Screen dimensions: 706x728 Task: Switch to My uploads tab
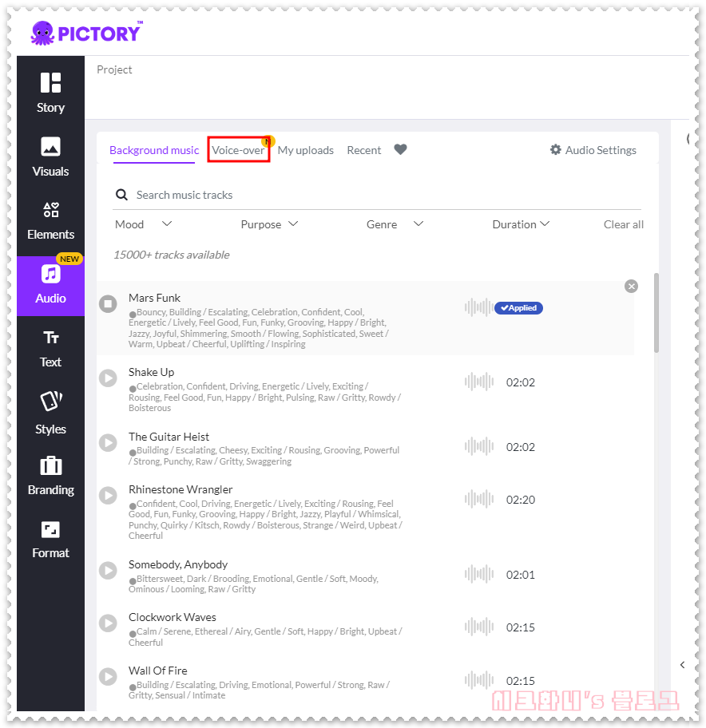pyautogui.click(x=306, y=150)
